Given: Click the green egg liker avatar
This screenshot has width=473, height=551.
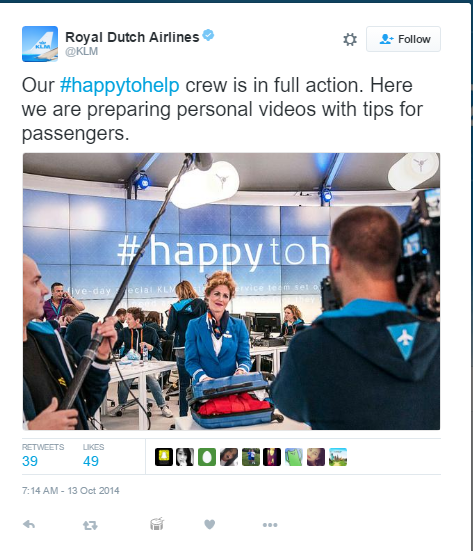Looking at the screenshot, I should (207, 457).
